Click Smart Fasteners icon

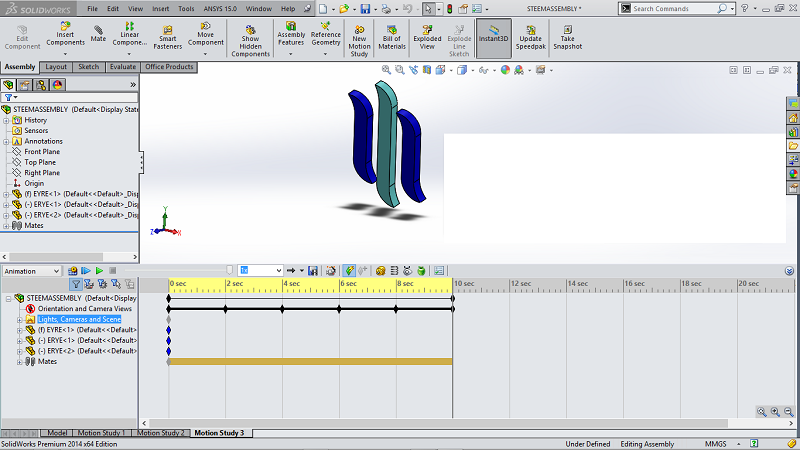167,37
